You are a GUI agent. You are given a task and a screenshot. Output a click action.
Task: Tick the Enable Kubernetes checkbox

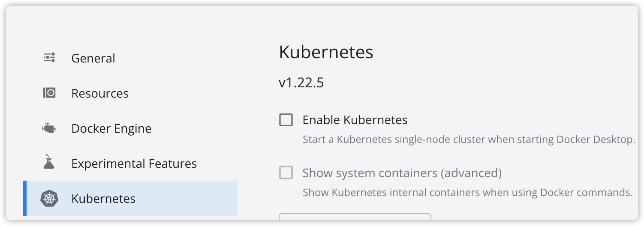point(286,120)
